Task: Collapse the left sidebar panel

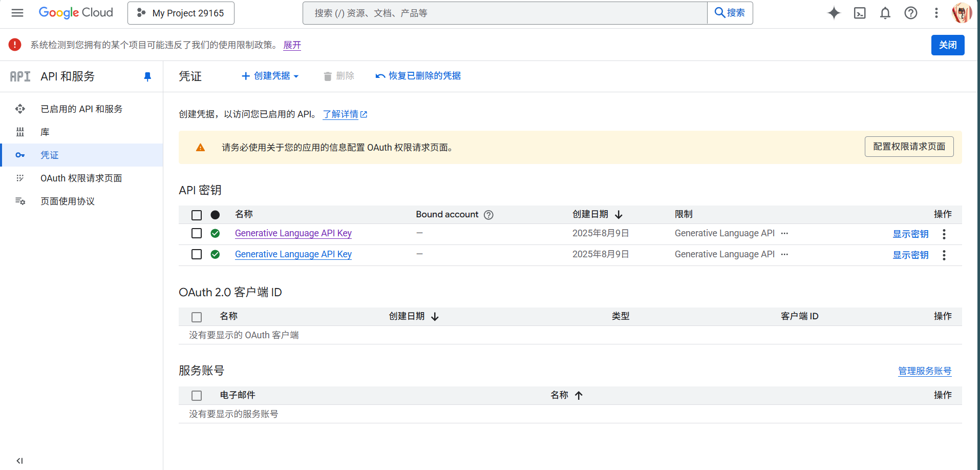Action: point(19,460)
